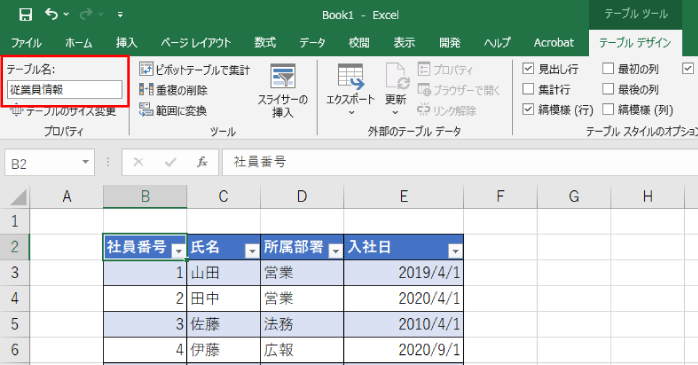
Task: Switch to the データ tab
Action: [312, 43]
